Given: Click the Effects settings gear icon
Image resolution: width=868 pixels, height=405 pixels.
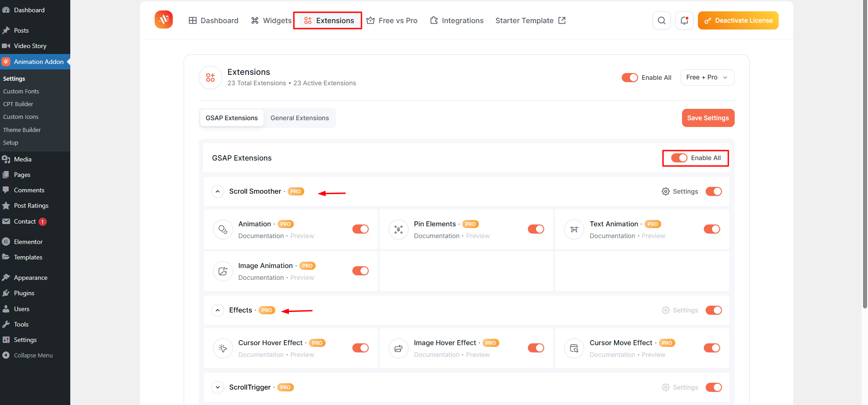Looking at the screenshot, I should [666, 310].
